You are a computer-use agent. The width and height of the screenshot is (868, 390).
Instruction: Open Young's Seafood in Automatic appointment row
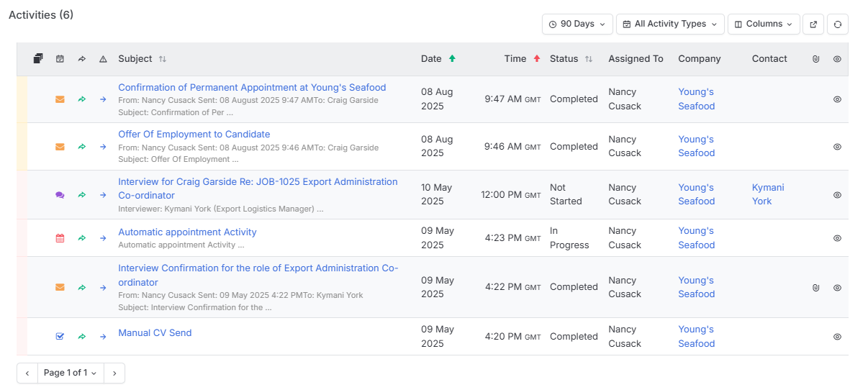pos(697,238)
